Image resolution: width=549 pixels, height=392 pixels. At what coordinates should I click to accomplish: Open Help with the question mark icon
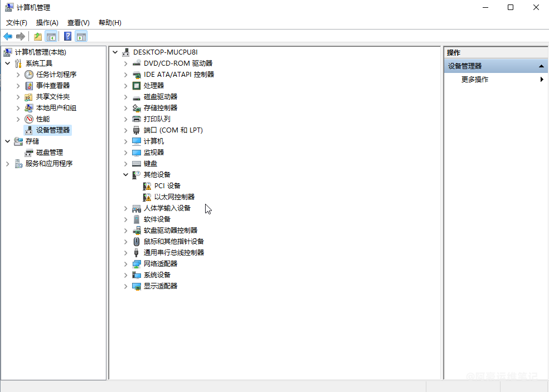[67, 37]
